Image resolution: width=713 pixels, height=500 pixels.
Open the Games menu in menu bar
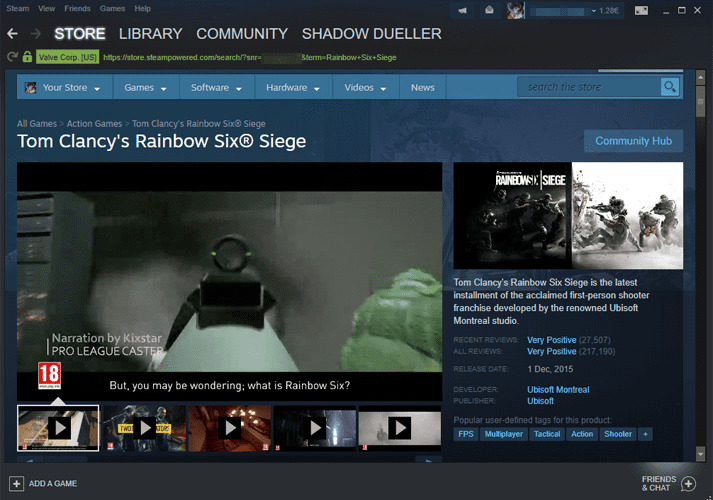[x=112, y=9]
